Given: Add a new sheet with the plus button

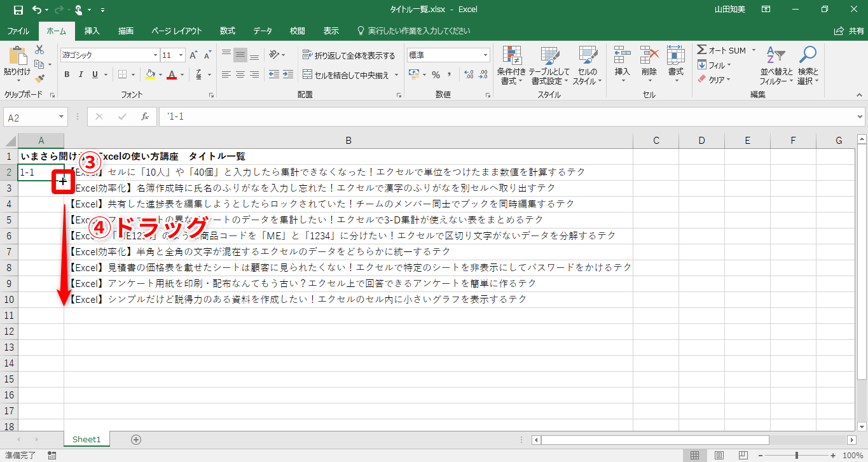Looking at the screenshot, I should (x=135, y=440).
